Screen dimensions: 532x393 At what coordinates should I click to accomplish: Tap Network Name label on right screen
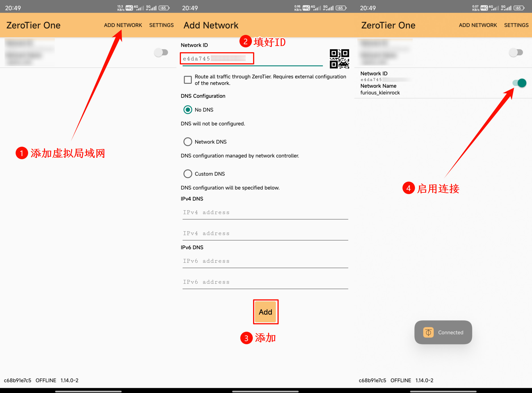click(x=378, y=86)
